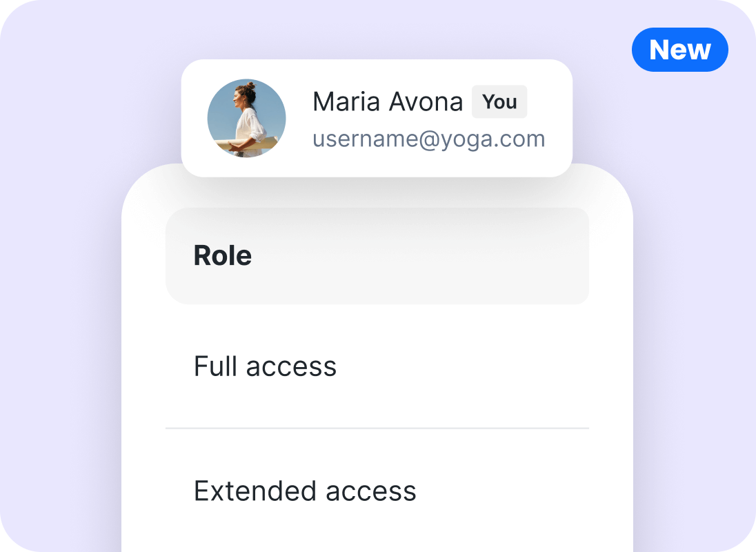Click the divider line below Full access

pos(377,428)
